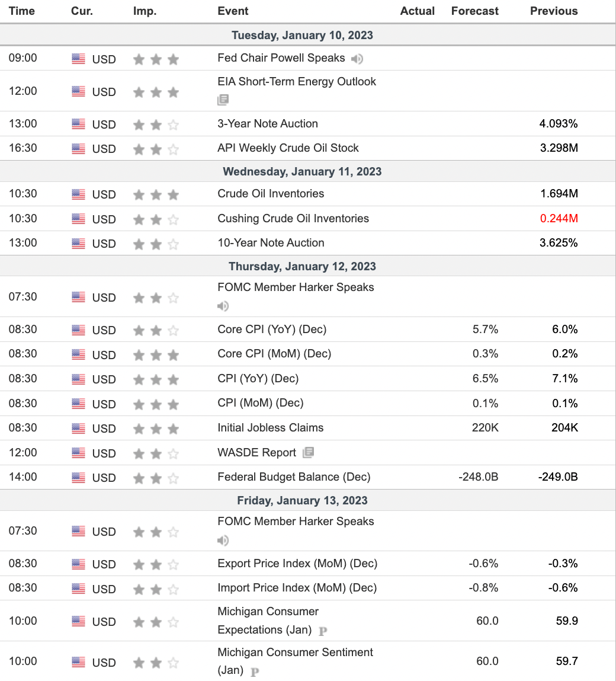The height and width of the screenshot is (681, 616).
Task: Click preliminary P icon by Michigan Consumer Expectations
Action: tap(323, 631)
